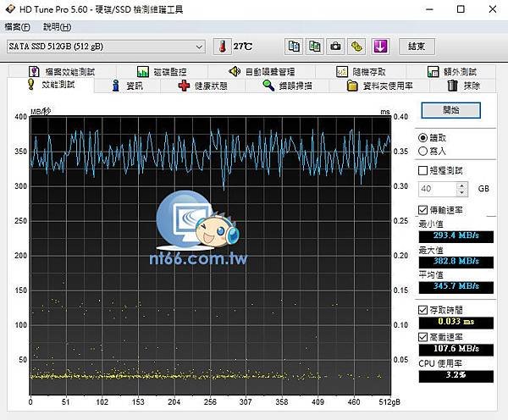Click the 開始 start button
508x420 pixels.
pos(450,110)
